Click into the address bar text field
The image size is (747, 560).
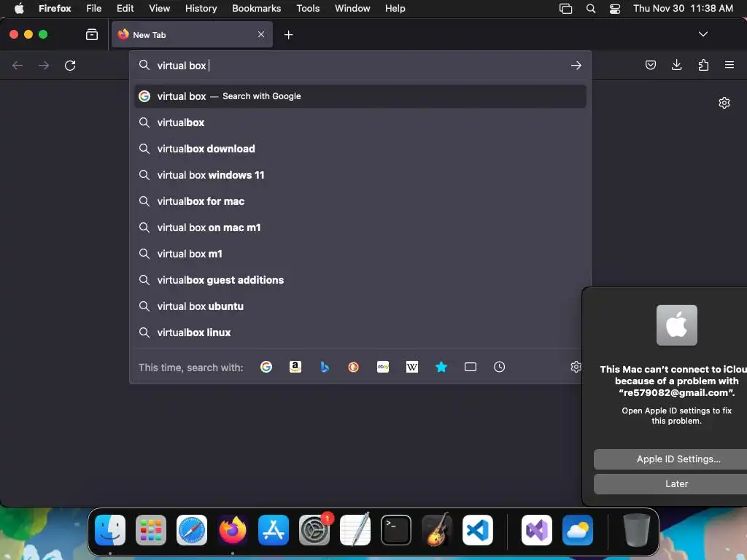point(360,65)
